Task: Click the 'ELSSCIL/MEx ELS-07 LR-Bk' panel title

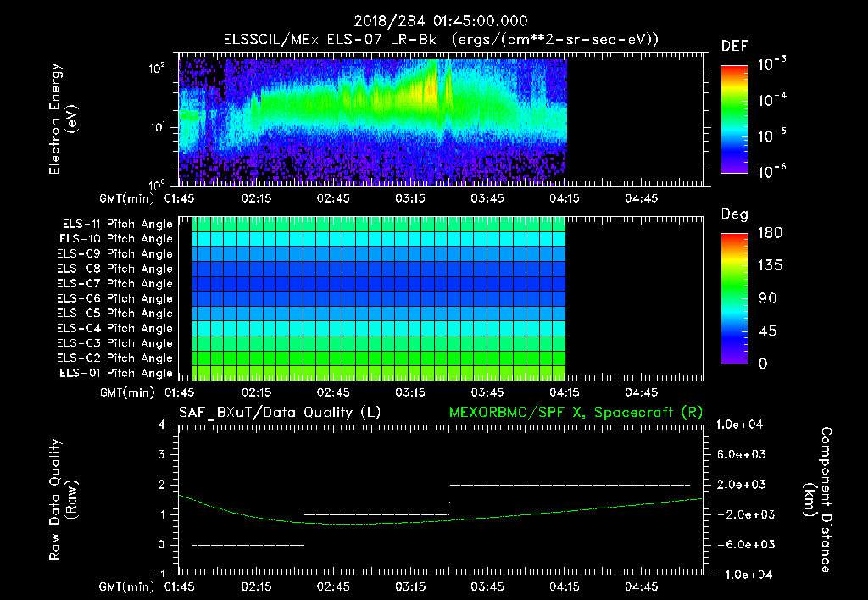Action: [330, 40]
